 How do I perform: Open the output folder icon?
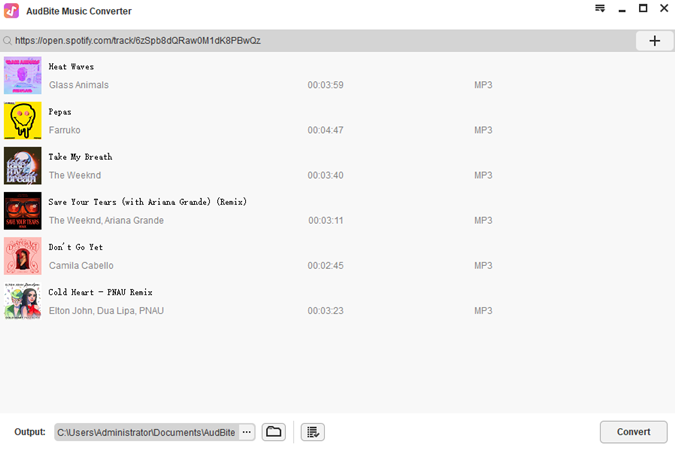click(x=273, y=432)
